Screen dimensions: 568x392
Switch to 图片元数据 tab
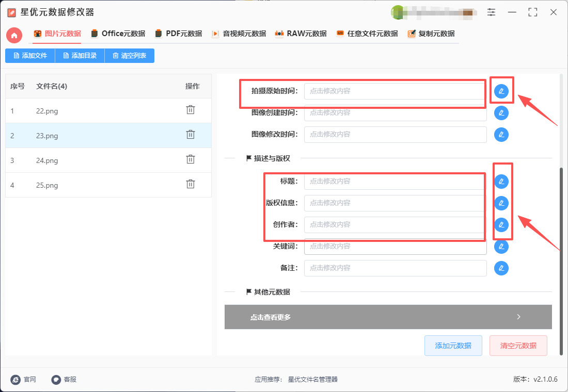tap(57, 34)
